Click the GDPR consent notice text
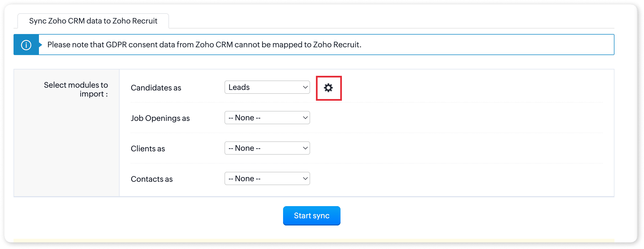Viewport: 644px width, 249px height. (x=204, y=45)
